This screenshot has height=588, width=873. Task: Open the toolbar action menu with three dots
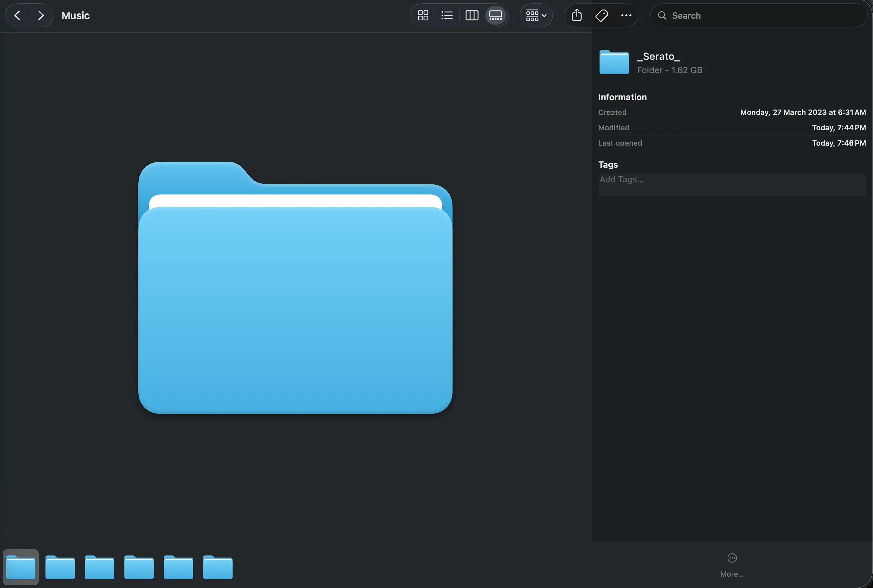click(x=626, y=15)
